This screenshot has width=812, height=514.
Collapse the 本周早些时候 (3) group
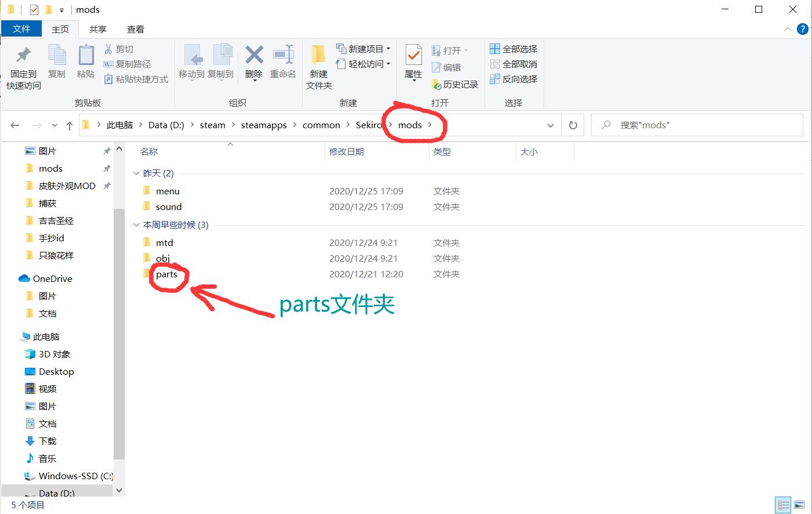[136, 225]
